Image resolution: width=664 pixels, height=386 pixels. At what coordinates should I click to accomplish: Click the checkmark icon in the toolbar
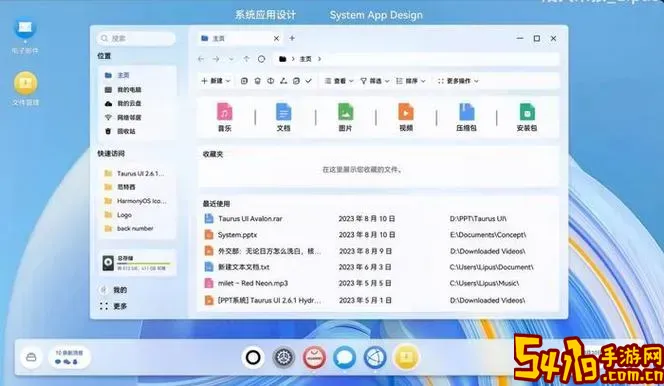coord(309,80)
